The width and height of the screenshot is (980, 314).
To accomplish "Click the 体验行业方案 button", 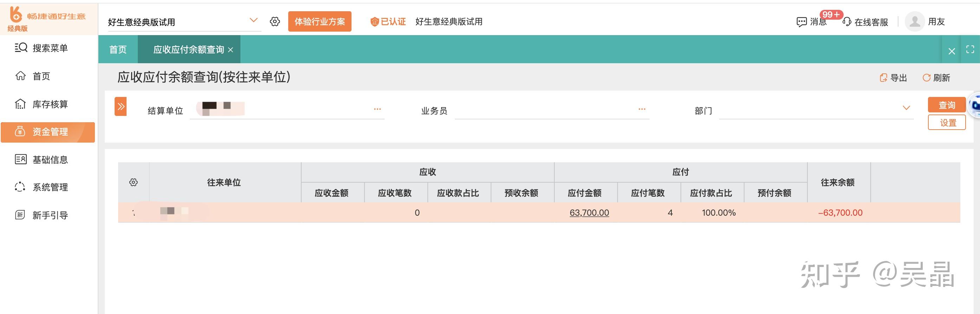I will [320, 22].
